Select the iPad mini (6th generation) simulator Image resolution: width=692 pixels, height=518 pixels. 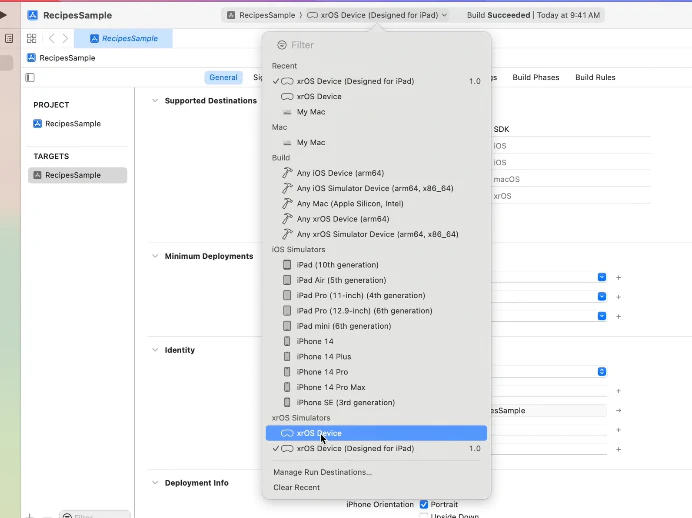tap(376, 326)
